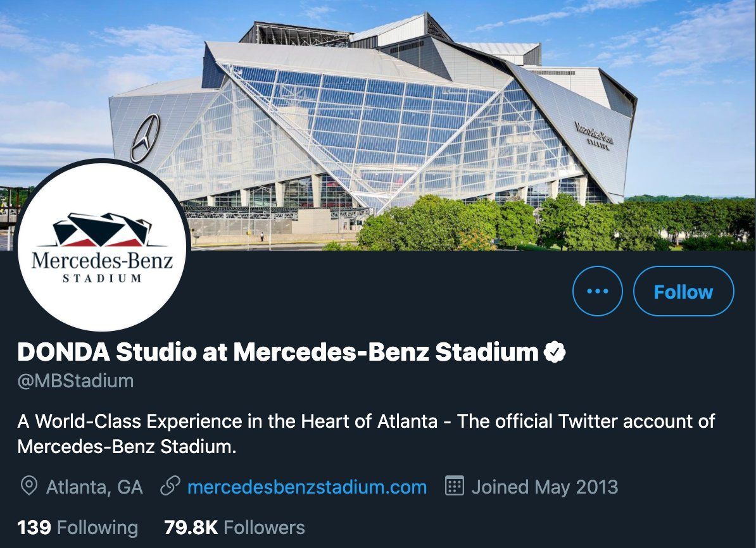This screenshot has height=548, width=756.
Task: Click the Mercedes-Benz wordmark in the avatar
Action: 102,260
